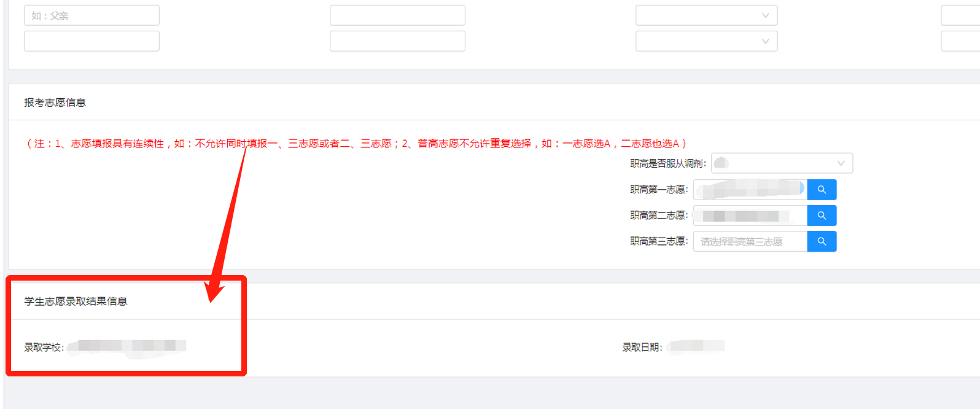This screenshot has width=980, height=412.
Task: Click the 职高第一志愿 label text
Action: point(659,190)
